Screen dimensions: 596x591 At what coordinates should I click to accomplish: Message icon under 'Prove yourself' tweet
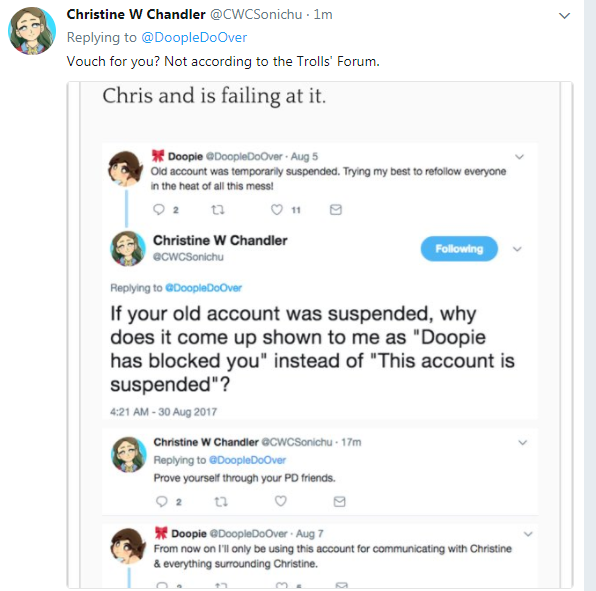click(x=339, y=502)
